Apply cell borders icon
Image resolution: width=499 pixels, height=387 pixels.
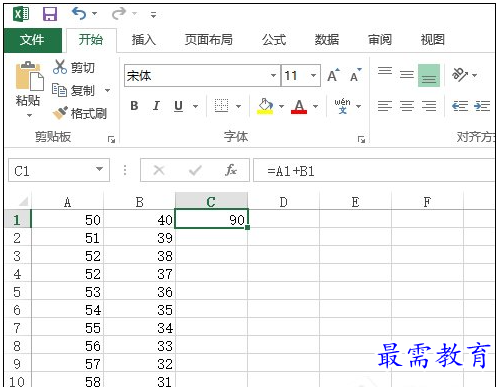coord(221,106)
